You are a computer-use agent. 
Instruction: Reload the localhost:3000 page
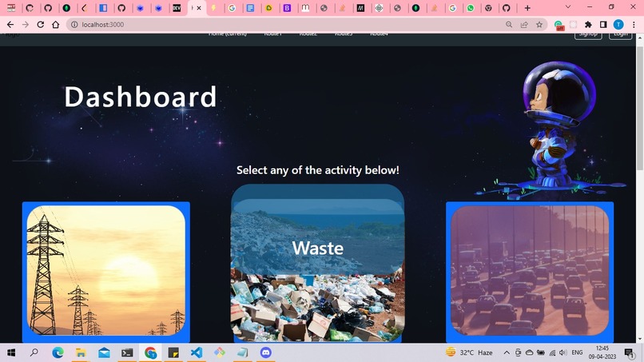point(40,25)
